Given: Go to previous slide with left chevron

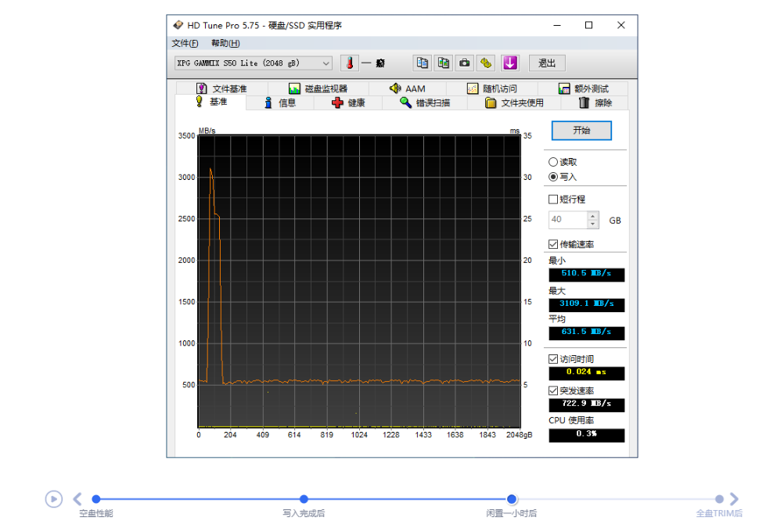Looking at the screenshot, I should [x=77, y=498].
